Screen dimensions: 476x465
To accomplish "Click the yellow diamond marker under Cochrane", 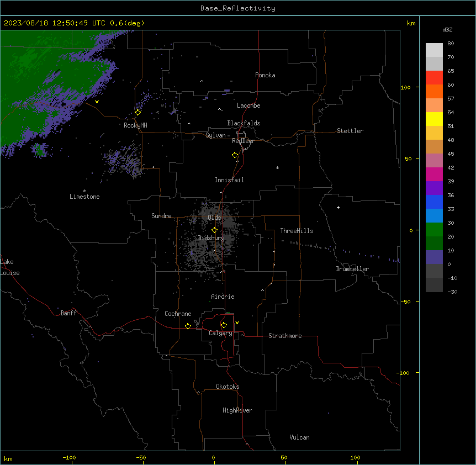I will point(188,326).
